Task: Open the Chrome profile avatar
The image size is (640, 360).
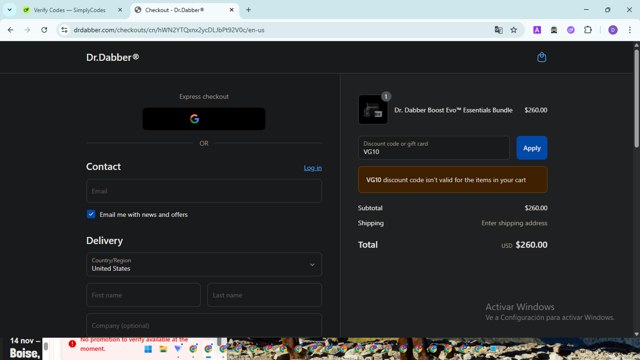Action: click(613, 30)
